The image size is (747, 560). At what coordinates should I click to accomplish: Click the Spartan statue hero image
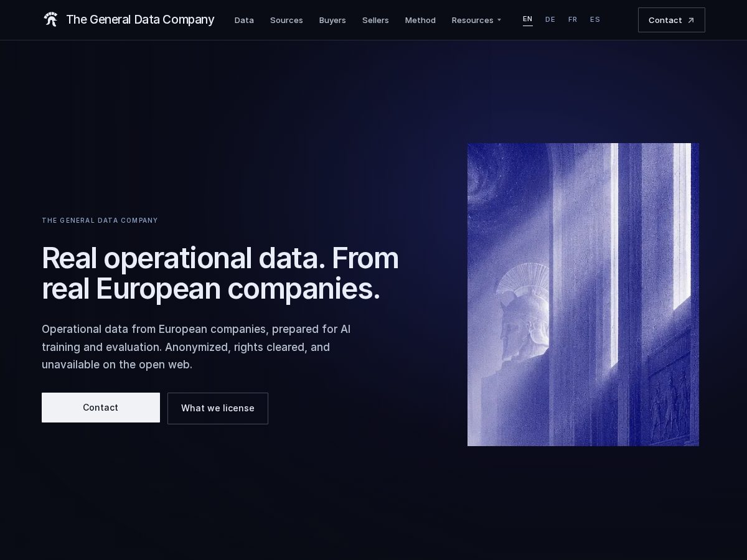[x=583, y=294]
